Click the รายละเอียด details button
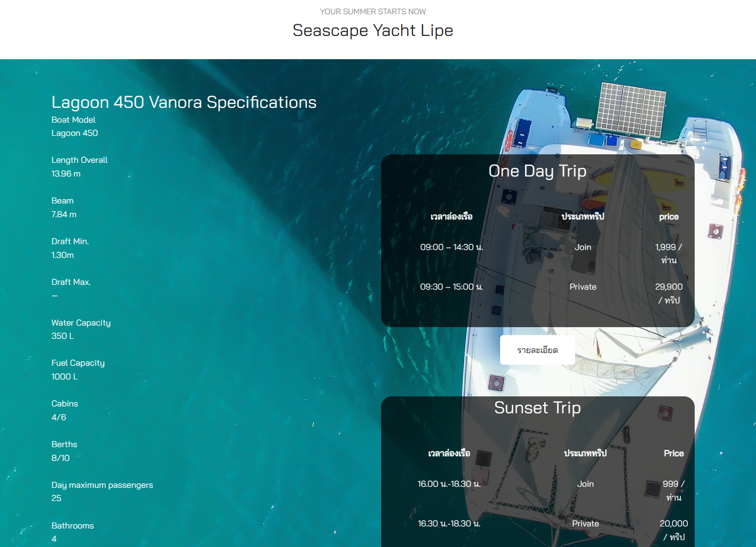The image size is (756, 547). pyautogui.click(x=537, y=350)
